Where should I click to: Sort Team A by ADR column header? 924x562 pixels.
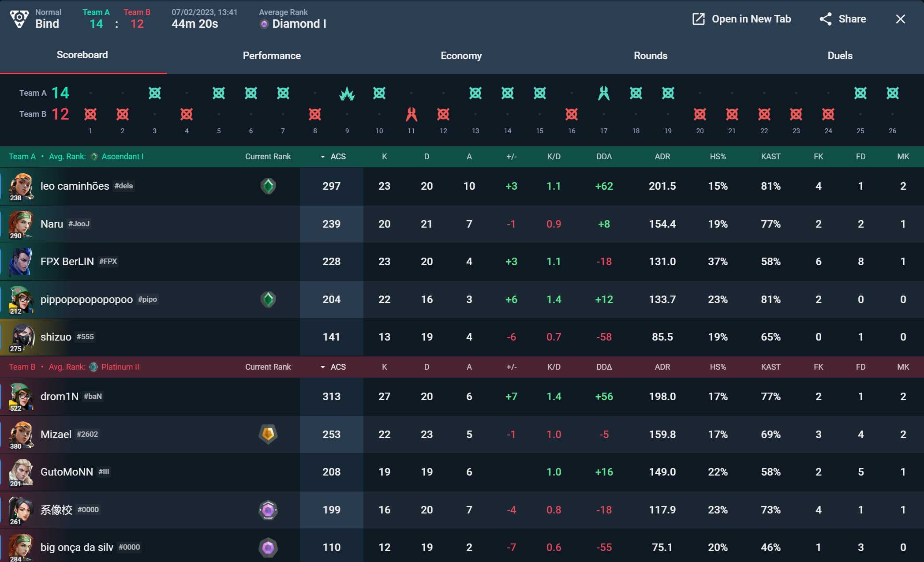[x=662, y=157]
